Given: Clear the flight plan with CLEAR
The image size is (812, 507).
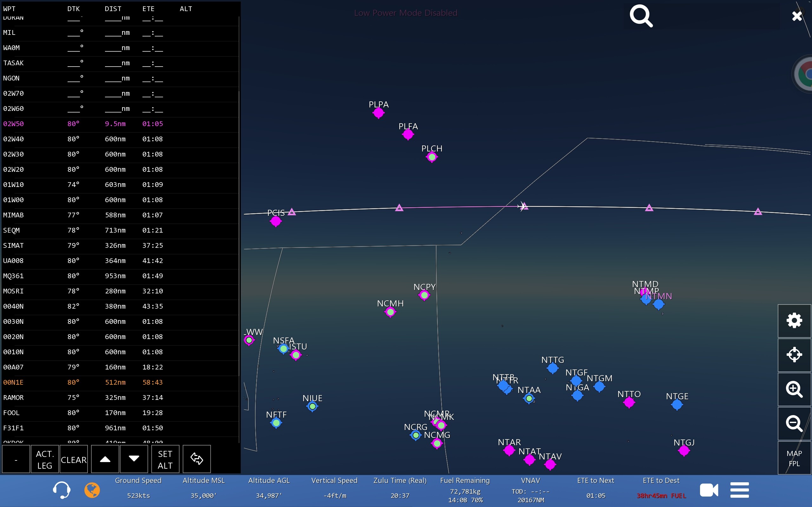Looking at the screenshot, I should point(74,459).
